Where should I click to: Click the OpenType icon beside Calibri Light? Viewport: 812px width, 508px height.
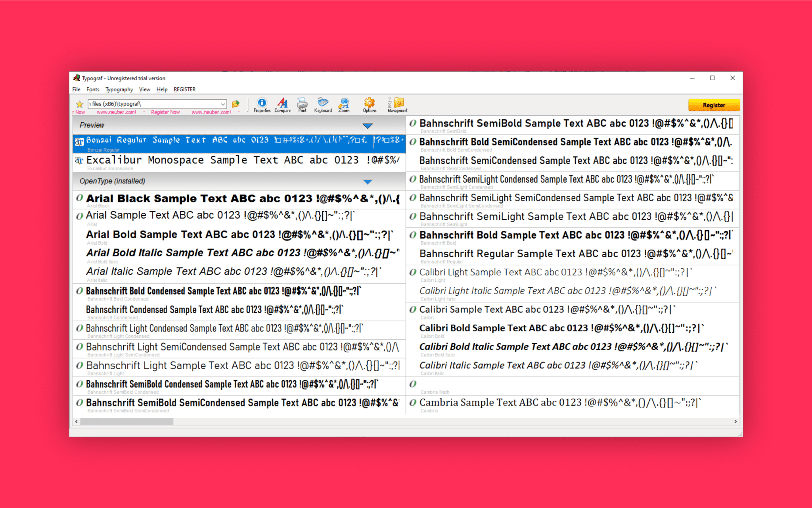coord(413,272)
